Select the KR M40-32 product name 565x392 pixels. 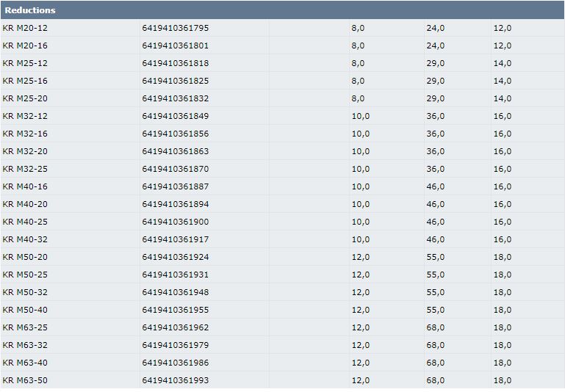tap(25, 240)
